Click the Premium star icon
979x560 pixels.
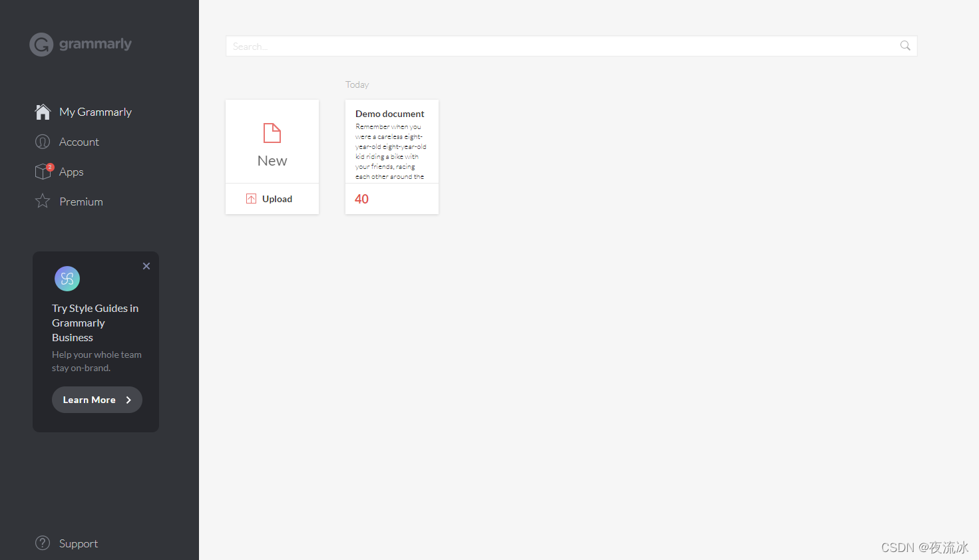43,201
